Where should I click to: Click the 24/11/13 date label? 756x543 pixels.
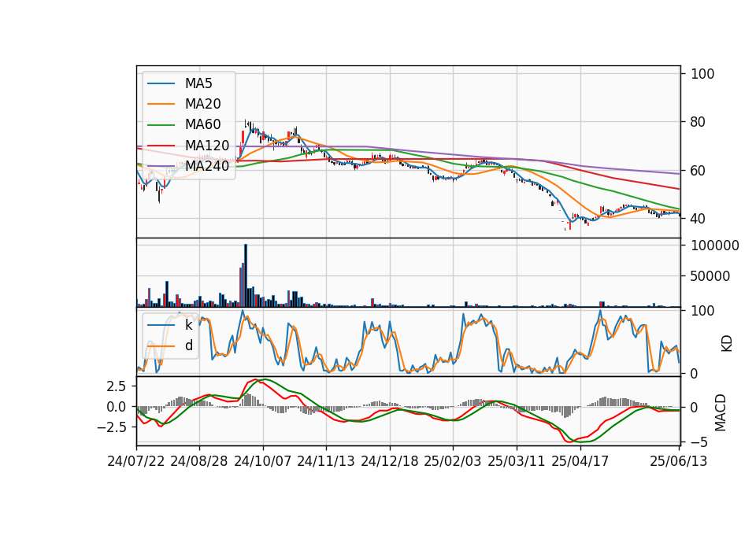click(326, 461)
